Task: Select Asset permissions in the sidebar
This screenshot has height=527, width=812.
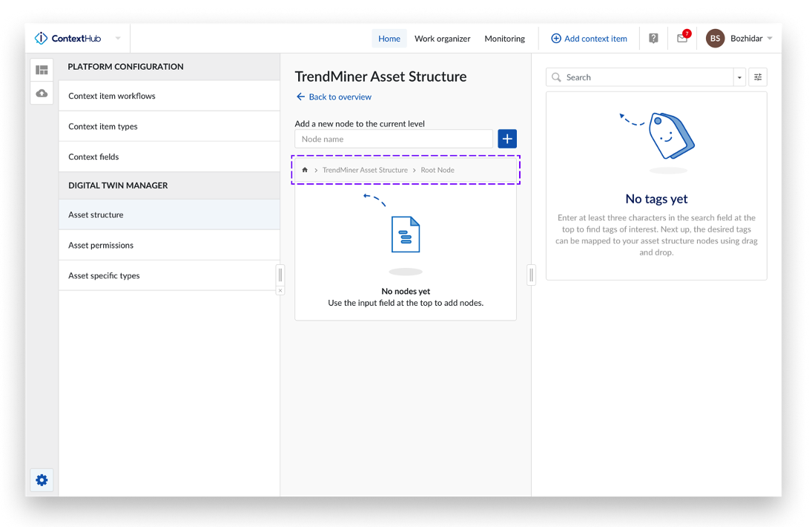Action: (x=101, y=245)
